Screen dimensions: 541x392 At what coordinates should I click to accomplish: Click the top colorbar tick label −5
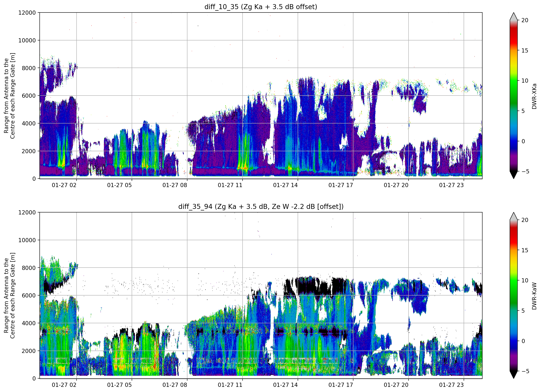525,171
